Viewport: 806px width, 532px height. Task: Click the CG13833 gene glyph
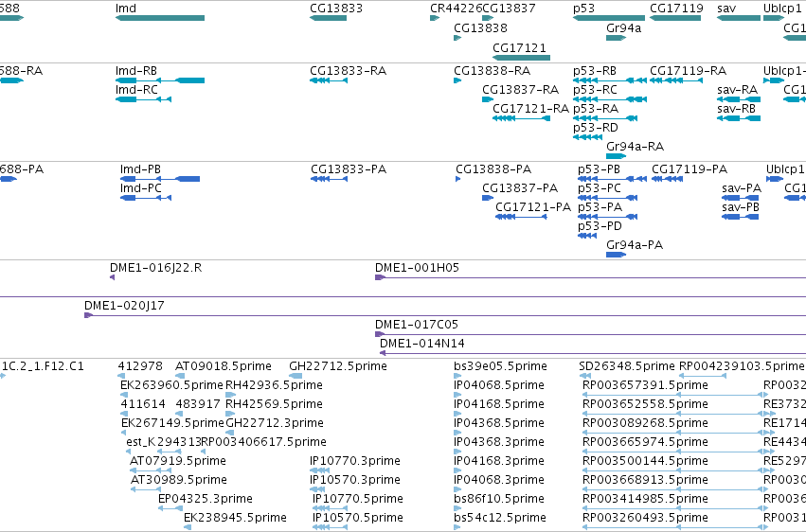(x=328, y=18)
